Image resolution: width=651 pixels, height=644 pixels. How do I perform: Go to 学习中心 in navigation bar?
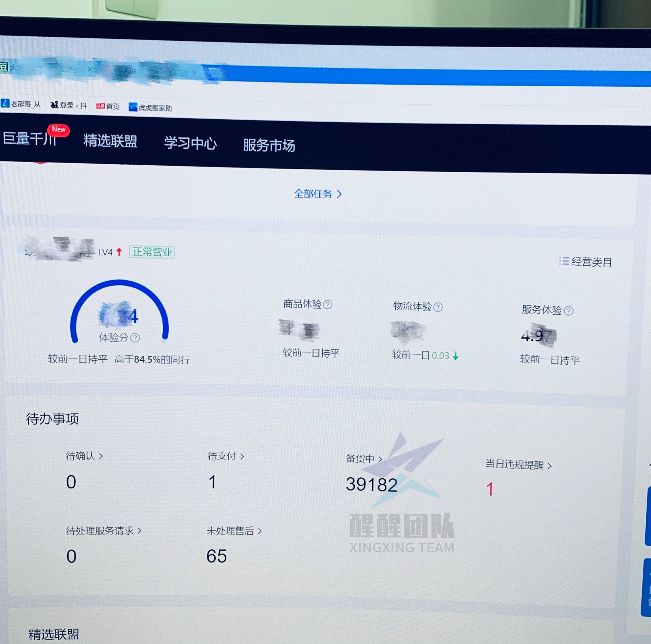190,143
